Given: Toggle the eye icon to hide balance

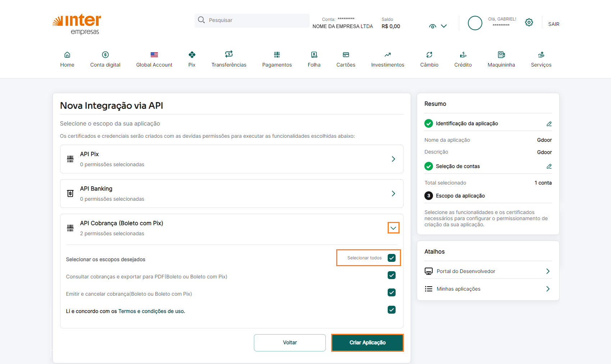Looking at the screenshot, I should pos(432,26).
